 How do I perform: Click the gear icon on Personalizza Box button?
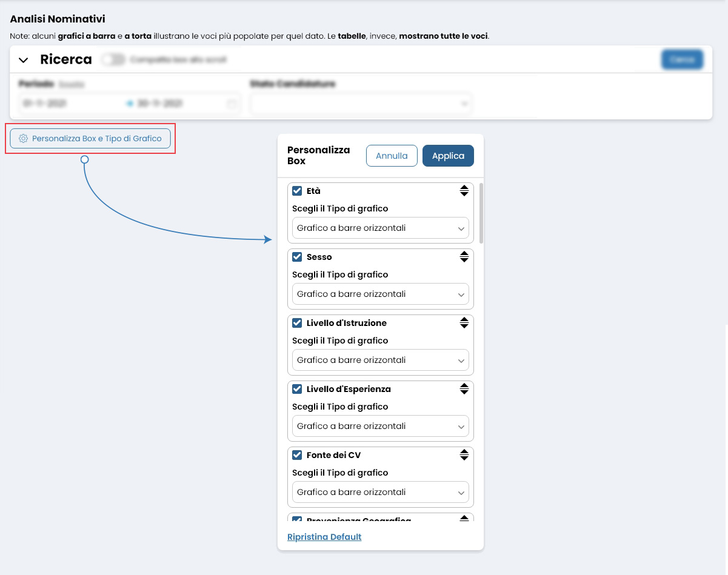coord(22,138)
